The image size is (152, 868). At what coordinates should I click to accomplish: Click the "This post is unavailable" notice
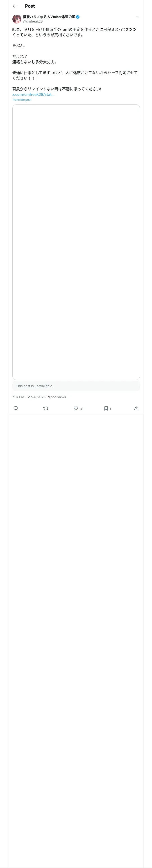pyautogui.click(x=34, y=386)
